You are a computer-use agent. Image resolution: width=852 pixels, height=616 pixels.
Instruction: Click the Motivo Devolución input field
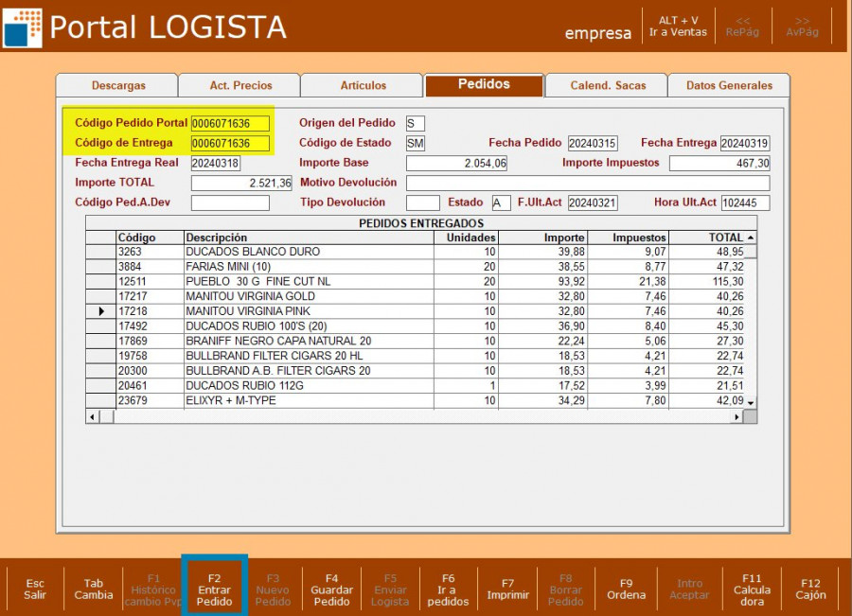(x=587, y=184)
